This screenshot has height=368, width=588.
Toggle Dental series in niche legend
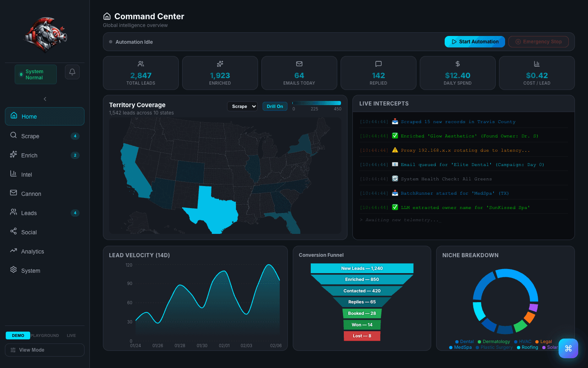pos(464,342)
